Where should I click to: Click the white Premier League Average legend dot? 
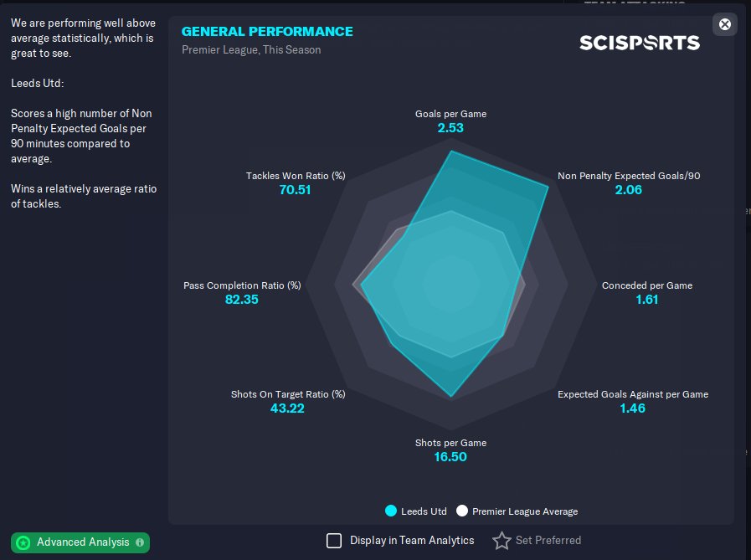click(461, 511)
